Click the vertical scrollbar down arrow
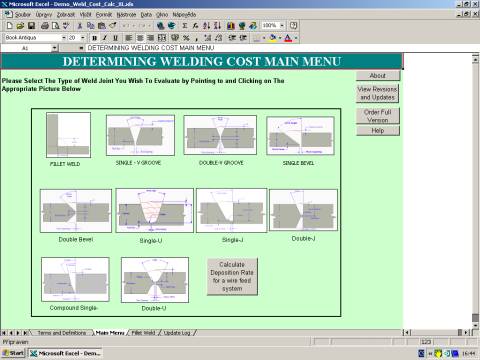Screen dimensions: 480x360 (x=476, y=326)
